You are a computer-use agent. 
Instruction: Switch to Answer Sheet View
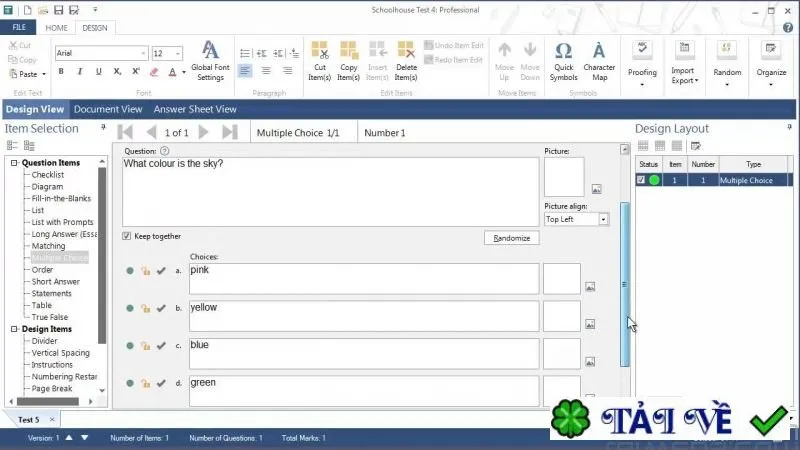195,109
